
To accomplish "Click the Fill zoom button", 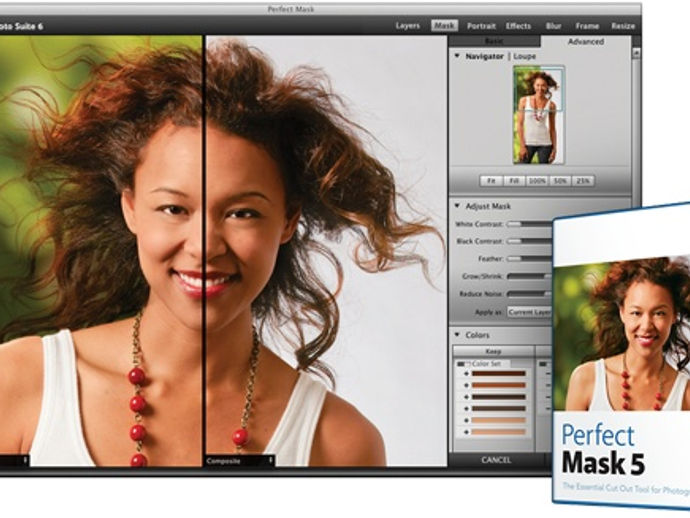I will point(514,181).
